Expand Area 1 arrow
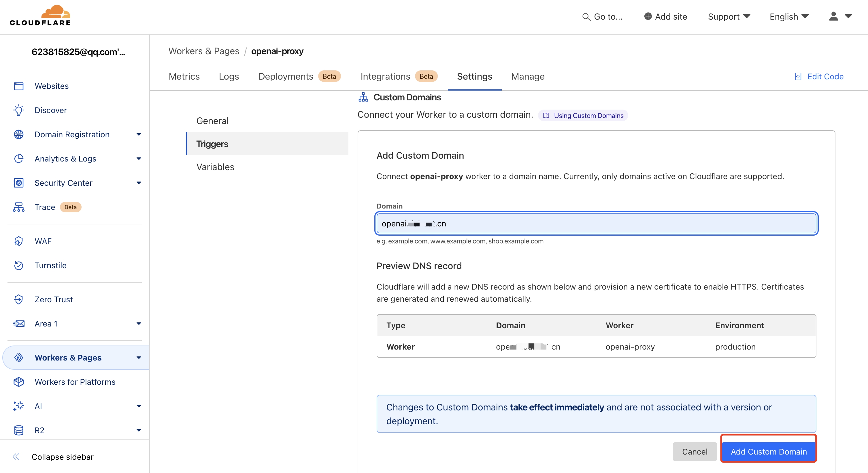This screenshot has width=868, height=473. [x=139, y=324]
